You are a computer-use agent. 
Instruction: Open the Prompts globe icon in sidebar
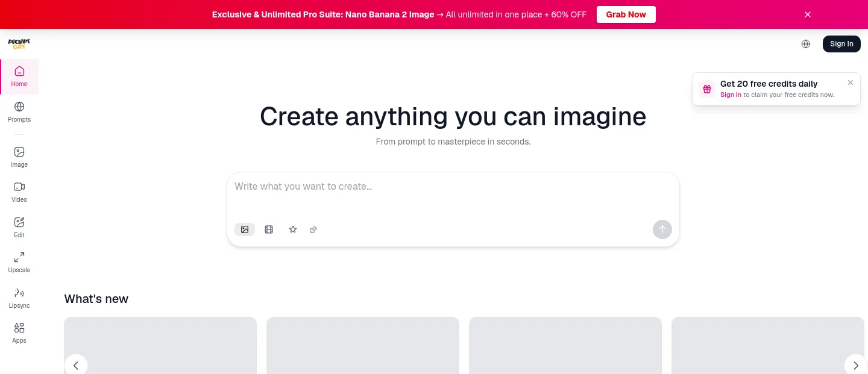19,107
